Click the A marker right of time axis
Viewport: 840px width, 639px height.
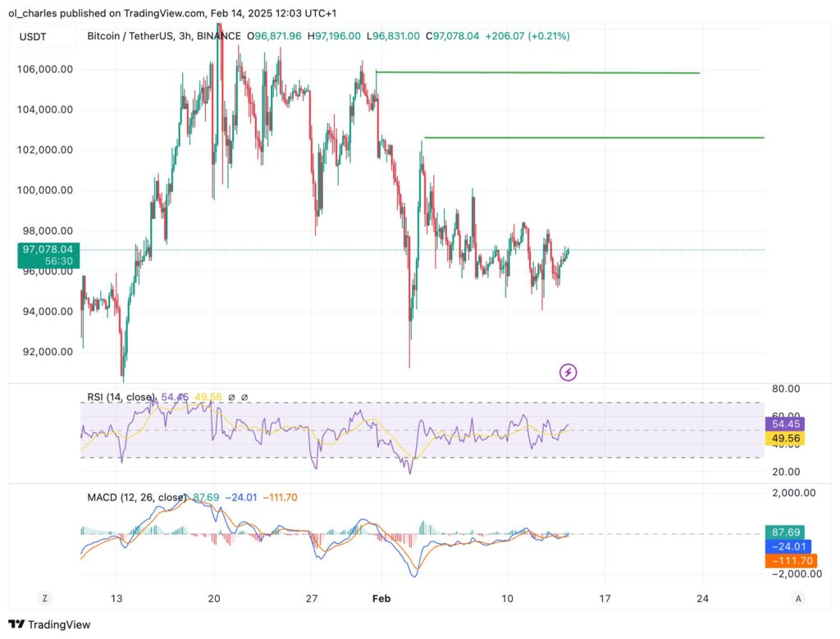(x=797, y=599)
